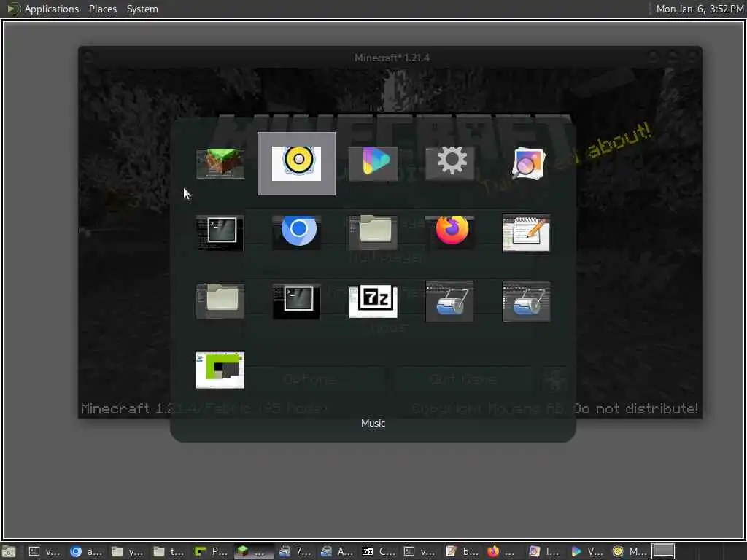Open the '7...' paint roller taskbar entry

[x=295, y=551]
